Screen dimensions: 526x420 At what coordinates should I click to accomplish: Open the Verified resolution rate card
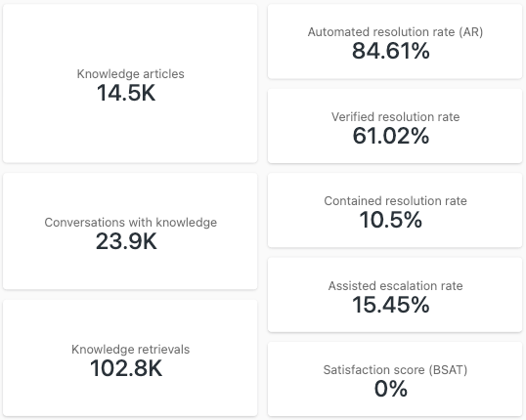tap(395, 126)
